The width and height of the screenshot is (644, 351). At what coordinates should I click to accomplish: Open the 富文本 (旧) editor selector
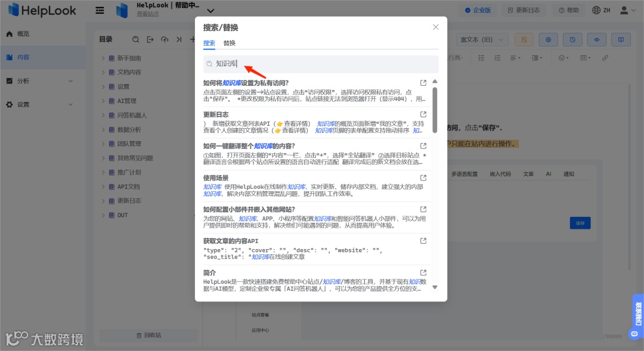pos(483,39)
